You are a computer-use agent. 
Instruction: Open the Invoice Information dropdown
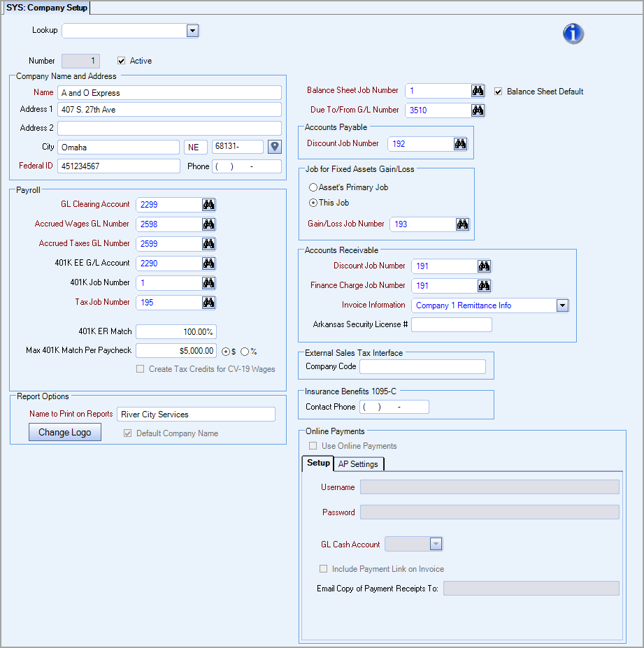coord(561,305)
